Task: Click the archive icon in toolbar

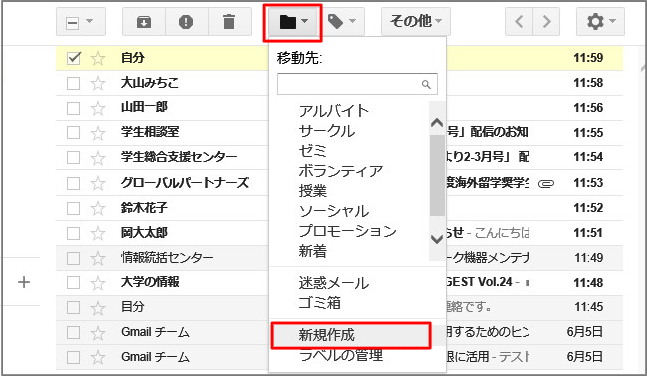Action: 144,21
